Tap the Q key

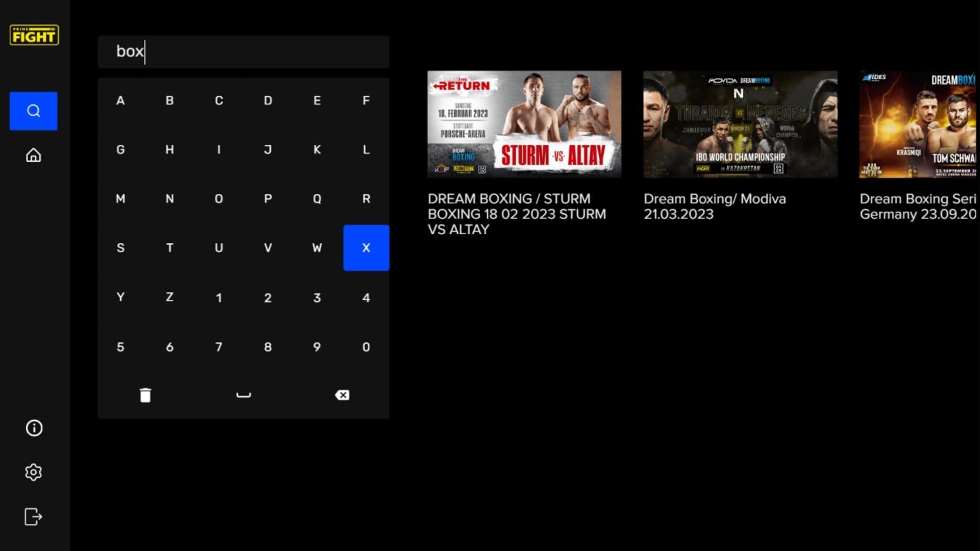[x=317, y=198]
